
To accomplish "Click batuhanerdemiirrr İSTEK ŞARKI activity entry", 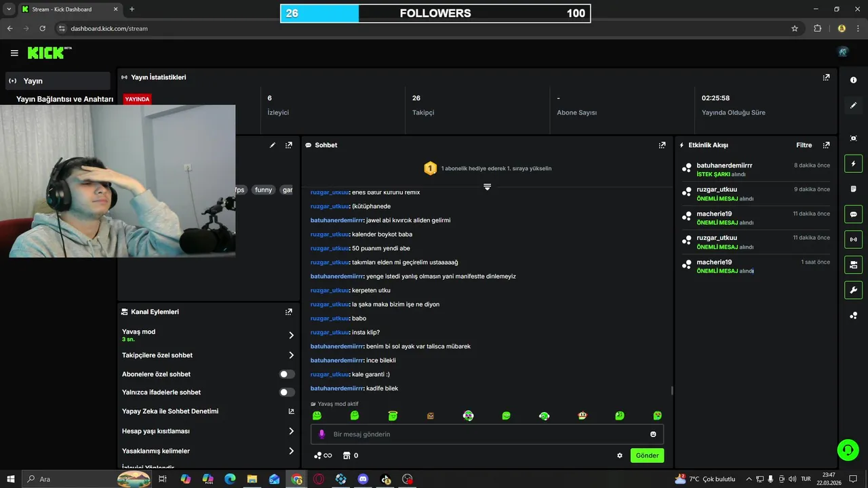I will point(756,169).
